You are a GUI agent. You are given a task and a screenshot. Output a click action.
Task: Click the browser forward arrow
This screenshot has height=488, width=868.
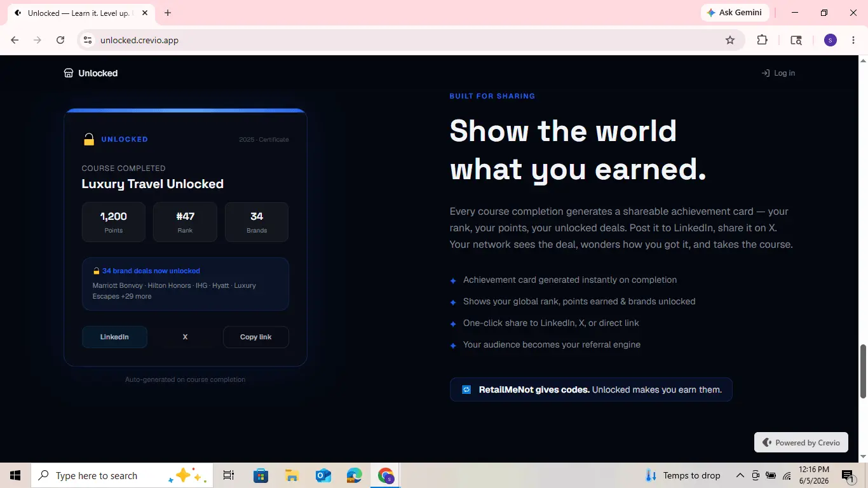coord(37,40)
